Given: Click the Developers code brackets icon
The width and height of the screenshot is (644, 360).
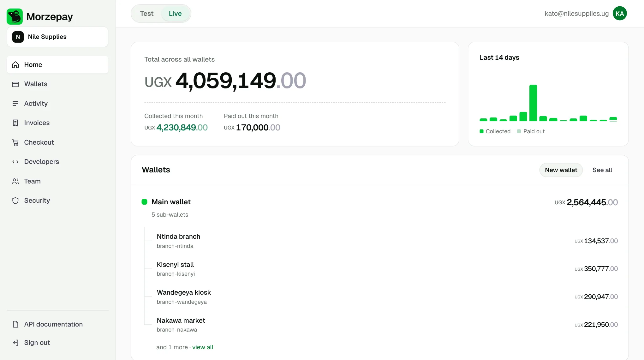Looking at the screenshot, I should coord(15,162).
